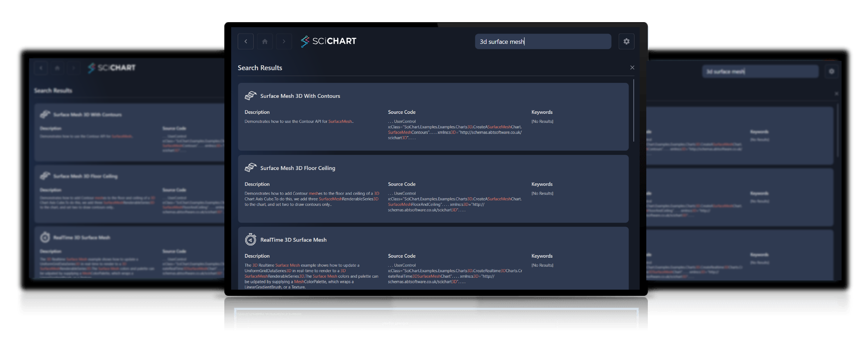Click the blurred SciChart logo in left window
Image resolution: width=868 pixels, height=350 pixels.
point(111,68)
